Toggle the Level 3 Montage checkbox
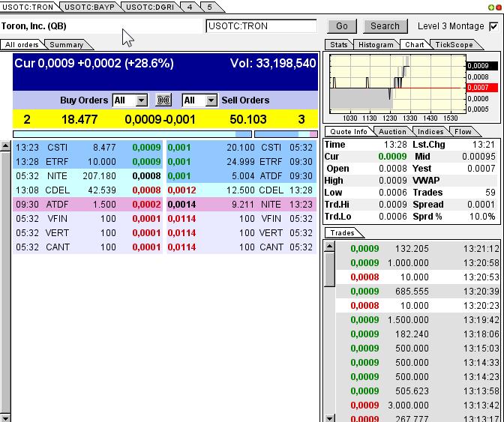The image size is (504, 422). [493, 26]
